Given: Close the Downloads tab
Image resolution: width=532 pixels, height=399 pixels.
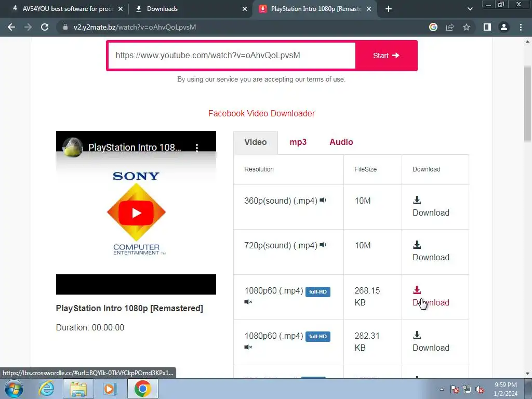Looking at the screenshot, I should [x=245, y=9].
